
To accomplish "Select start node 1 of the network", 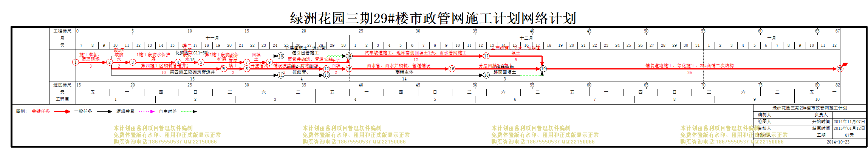I will coord(76,62).
